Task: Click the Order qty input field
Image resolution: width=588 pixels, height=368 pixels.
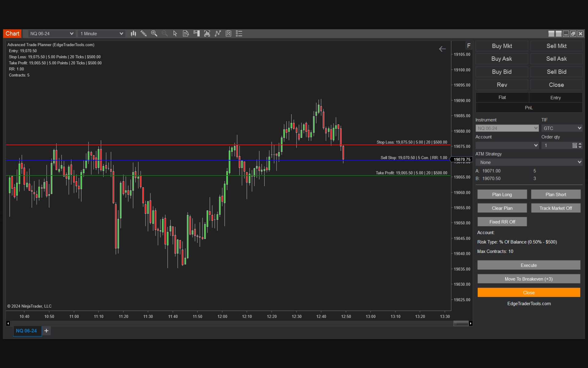Action: [x=556, y=145]
